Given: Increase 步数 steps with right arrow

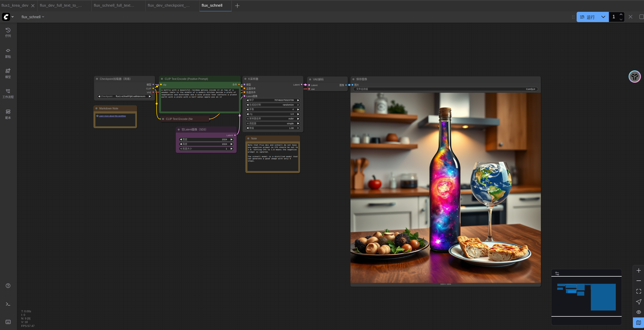Looking at the screenshot, I should point(298,109).
